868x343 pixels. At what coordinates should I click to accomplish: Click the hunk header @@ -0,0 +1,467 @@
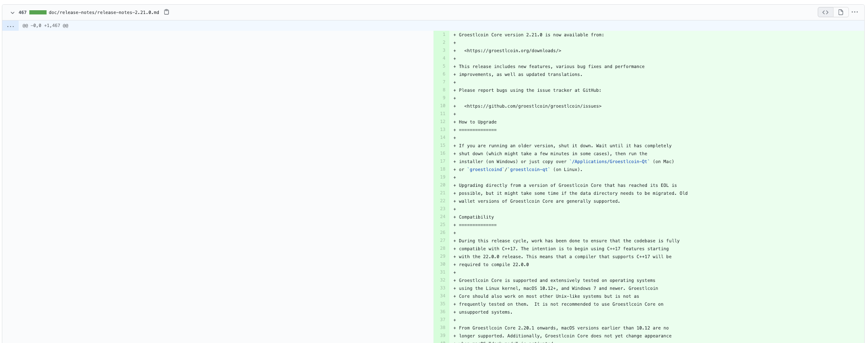pyautogui.click(x=46, y=26)
